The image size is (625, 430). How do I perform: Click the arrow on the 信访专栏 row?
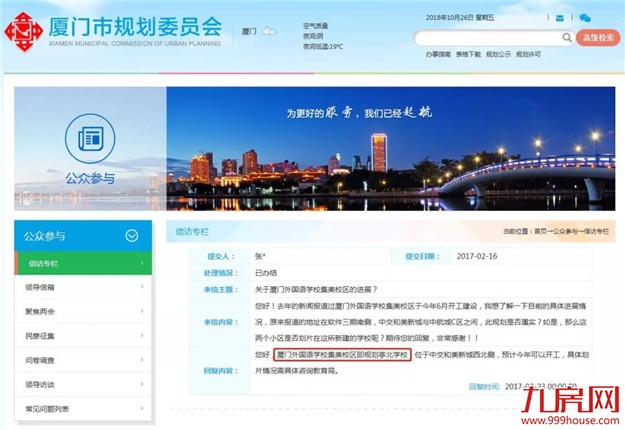click(142, 263)
